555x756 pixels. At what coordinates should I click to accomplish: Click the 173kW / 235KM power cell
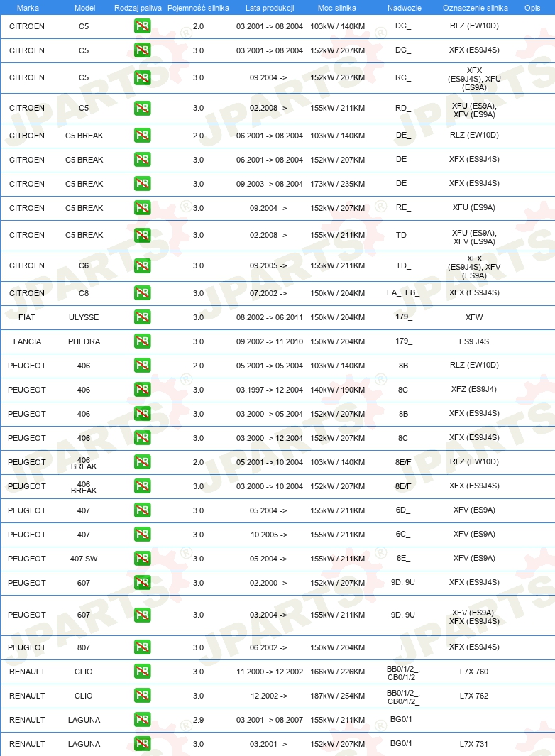pos(338,184)
